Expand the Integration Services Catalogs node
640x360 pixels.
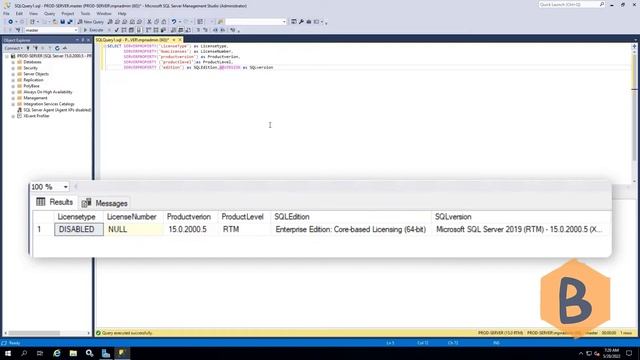tap(13, 104)
